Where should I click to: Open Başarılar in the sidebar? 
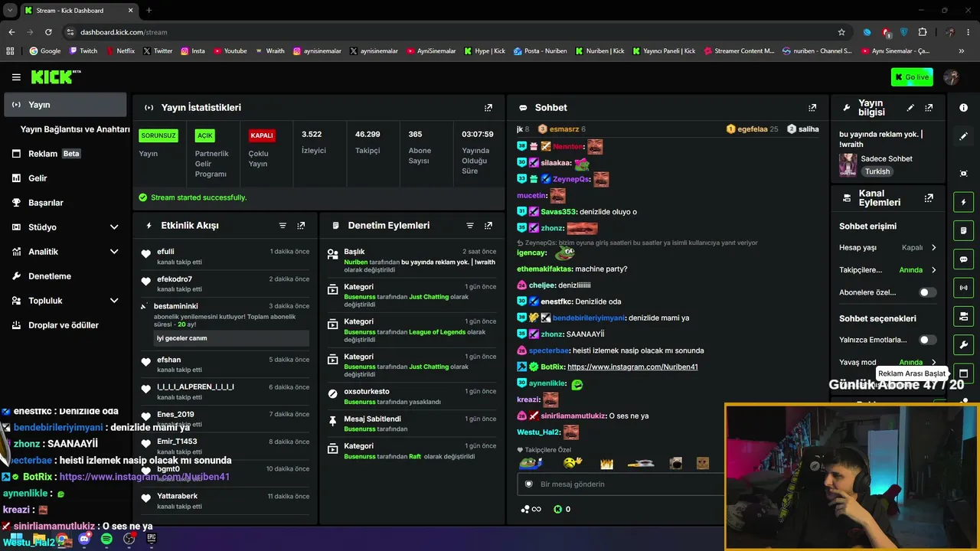(65, 203)
